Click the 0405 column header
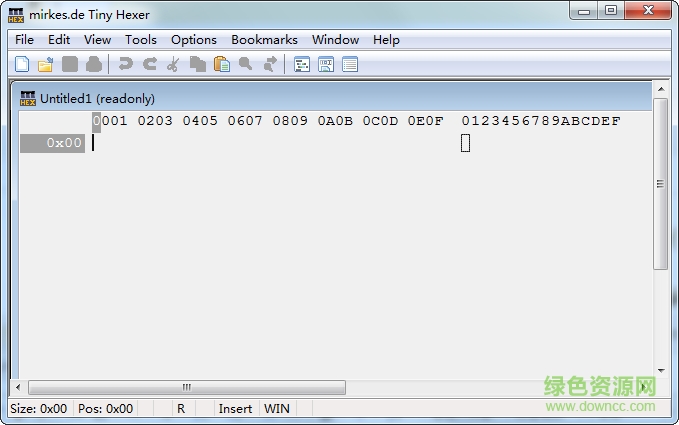The image size is (679, 425). [200, 121]
